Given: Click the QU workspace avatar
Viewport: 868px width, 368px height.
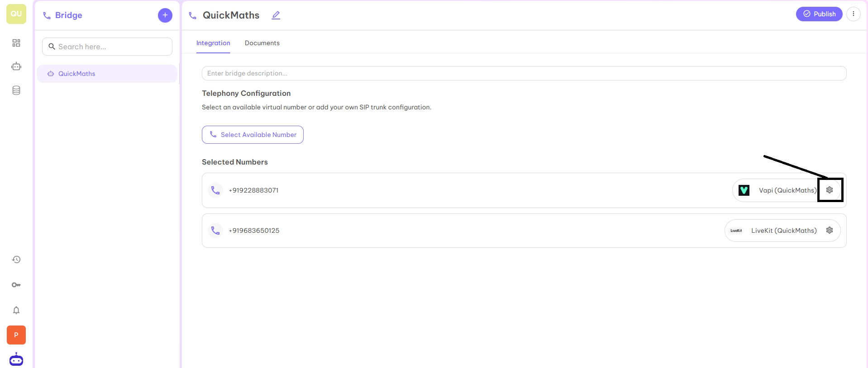Looking at the screenshot, I should (16, 14).
